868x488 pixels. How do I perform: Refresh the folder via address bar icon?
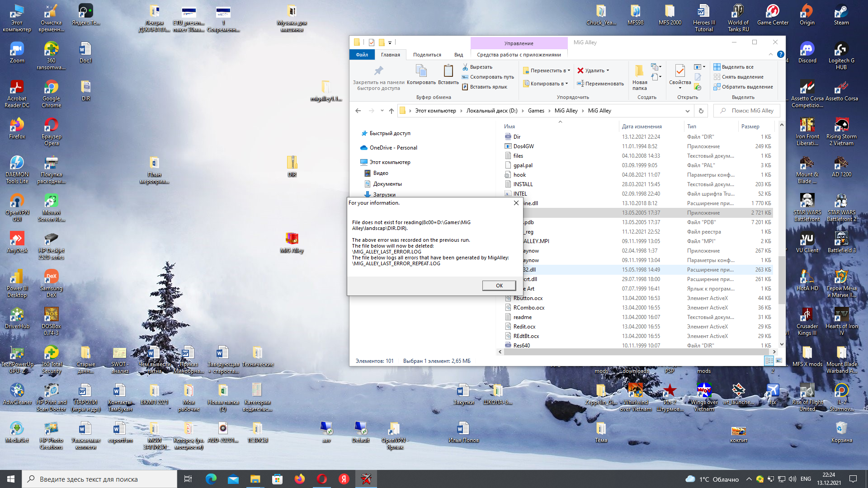pyautogui.click(x=701, y=111)
